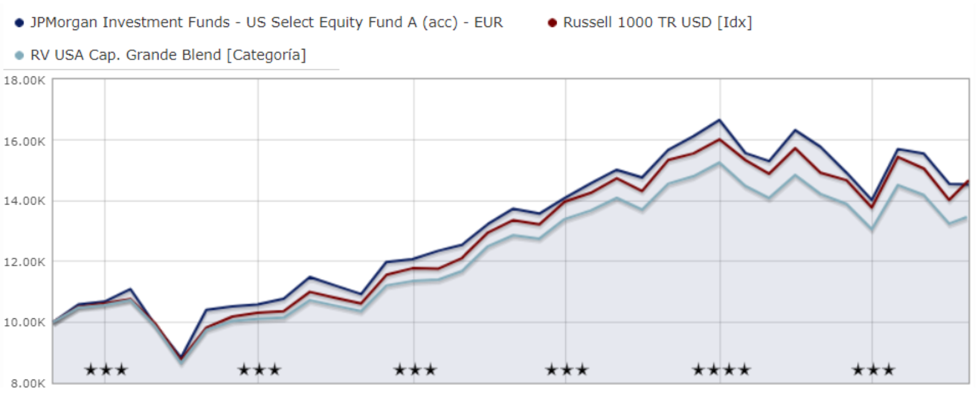Toggle the Russell 1000 TR USD series label
980x404 pixels.
[657, 23]
